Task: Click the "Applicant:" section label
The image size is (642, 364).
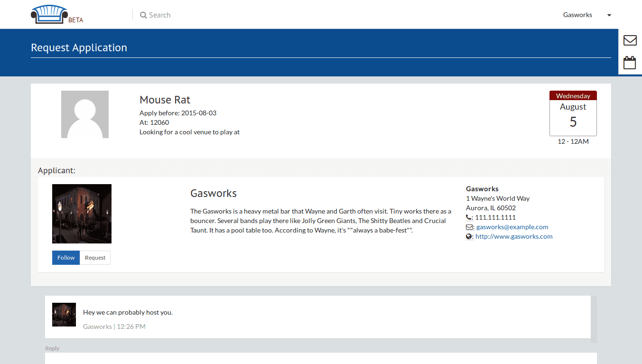Action: [56, 170]
